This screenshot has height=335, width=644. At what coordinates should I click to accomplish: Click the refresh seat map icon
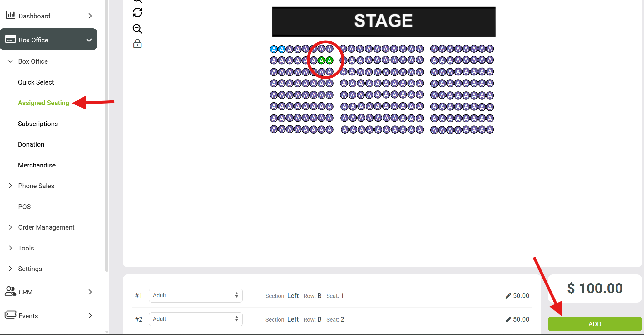point(137,12)
